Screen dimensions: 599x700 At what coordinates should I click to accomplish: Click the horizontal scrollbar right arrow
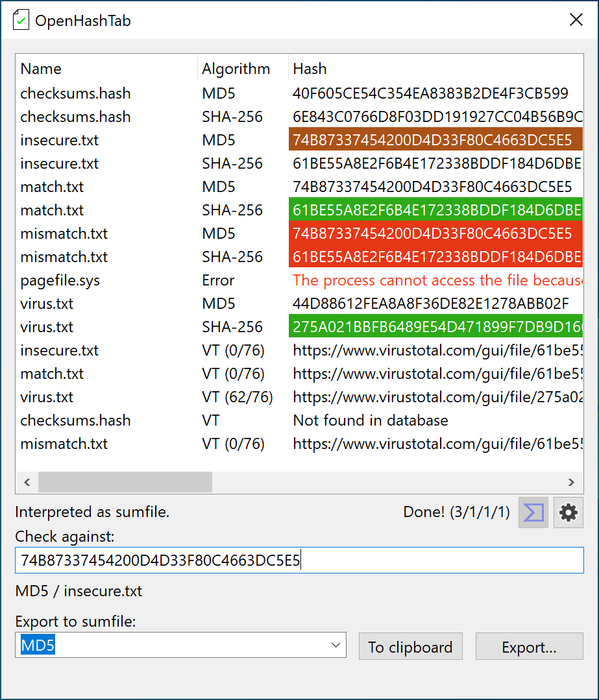pos(571,482)
